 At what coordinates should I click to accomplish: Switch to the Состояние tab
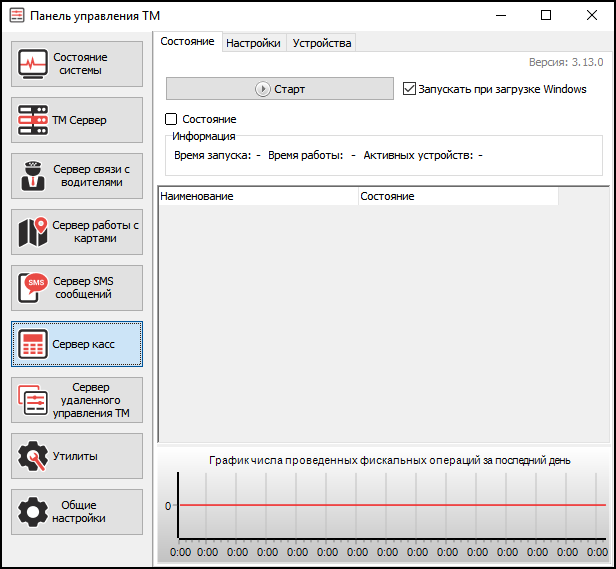(x=187, y=41)
